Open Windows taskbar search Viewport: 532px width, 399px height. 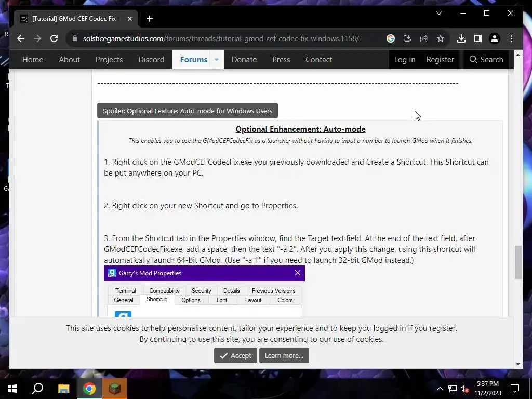click(x=37, y=389)
